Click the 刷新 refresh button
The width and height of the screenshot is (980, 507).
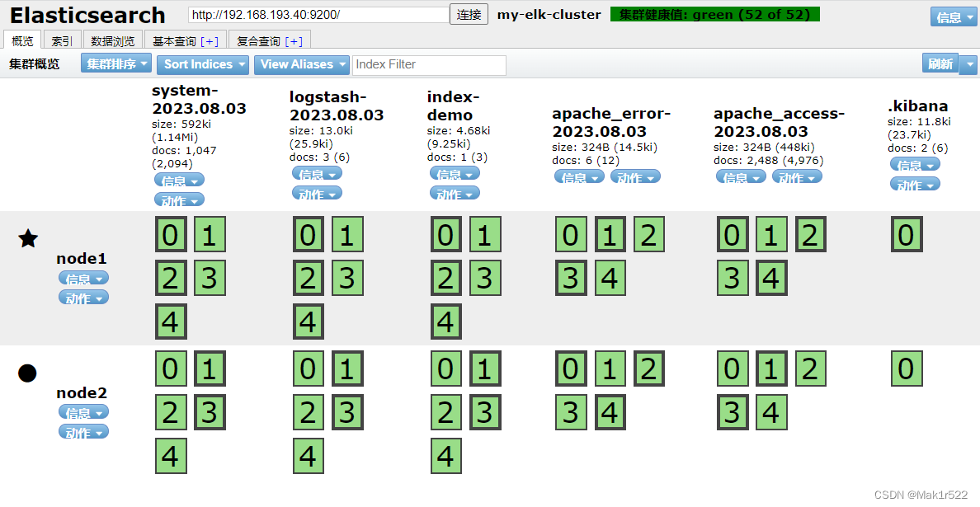tap(940, 63)
